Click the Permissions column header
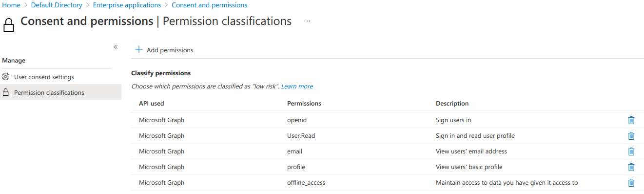Viewport: 644px width, 194px height. click(304, 104)
